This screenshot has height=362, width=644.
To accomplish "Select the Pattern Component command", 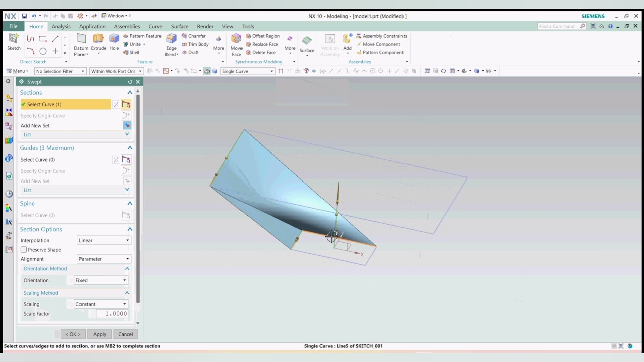I will [x=379, y=52].
